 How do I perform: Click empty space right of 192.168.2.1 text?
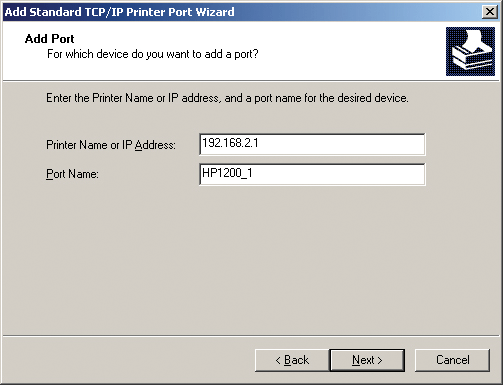(342, 144)
